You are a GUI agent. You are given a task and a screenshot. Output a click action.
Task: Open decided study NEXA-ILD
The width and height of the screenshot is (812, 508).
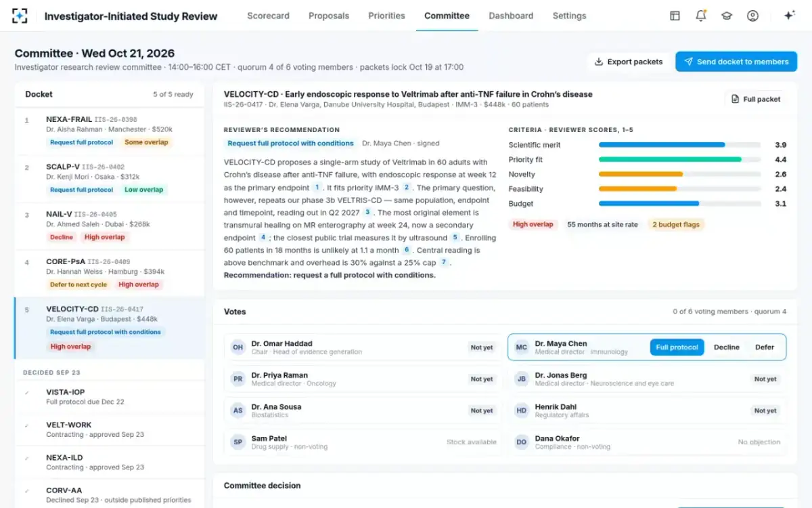109,463
